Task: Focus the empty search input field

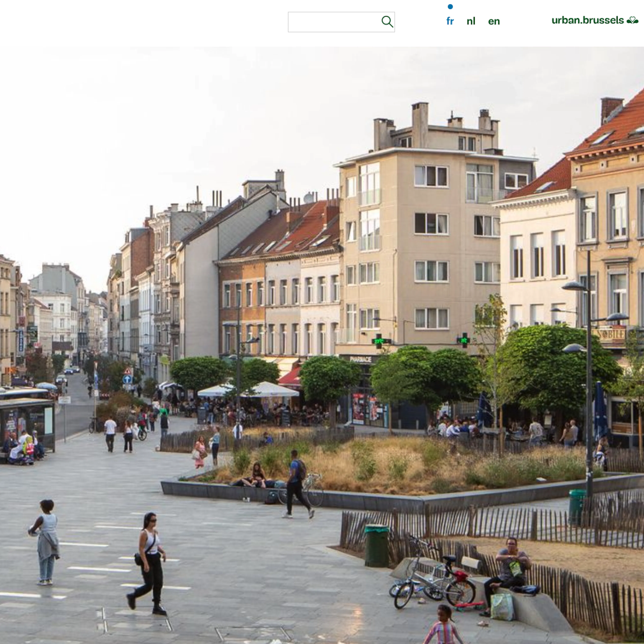Action: point(333,22)
